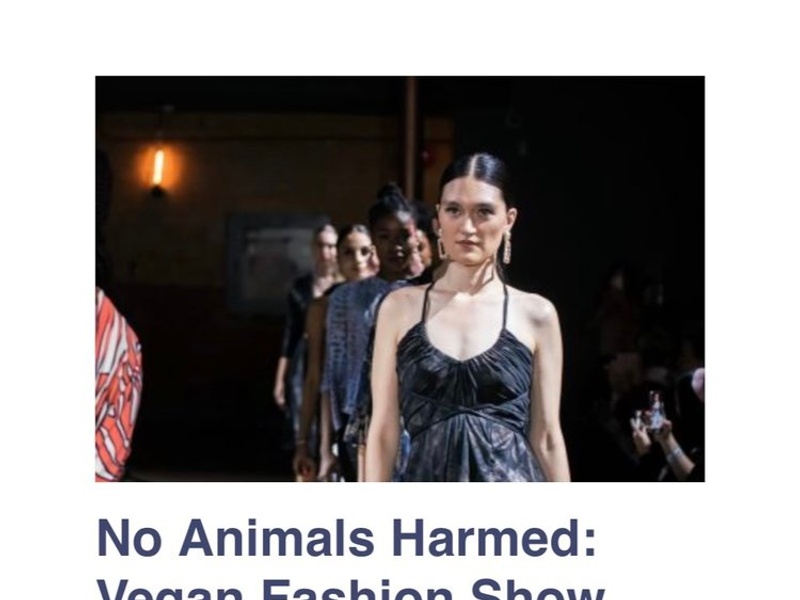The image size is (800, 600).
Task: Click the model with hair bun in photo
Action: coord(395,230)
